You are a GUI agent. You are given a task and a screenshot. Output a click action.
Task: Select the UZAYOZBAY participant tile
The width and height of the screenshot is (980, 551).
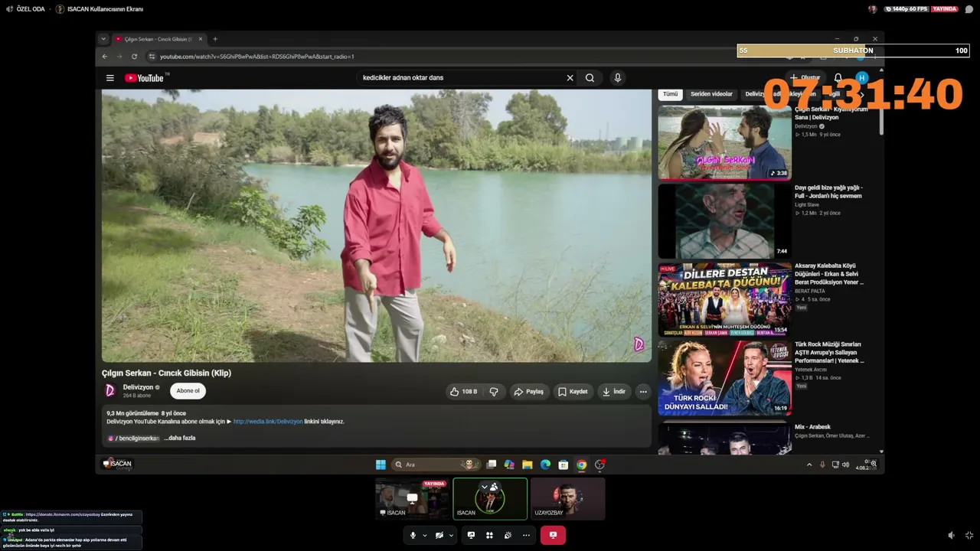(x=567, y=499)
